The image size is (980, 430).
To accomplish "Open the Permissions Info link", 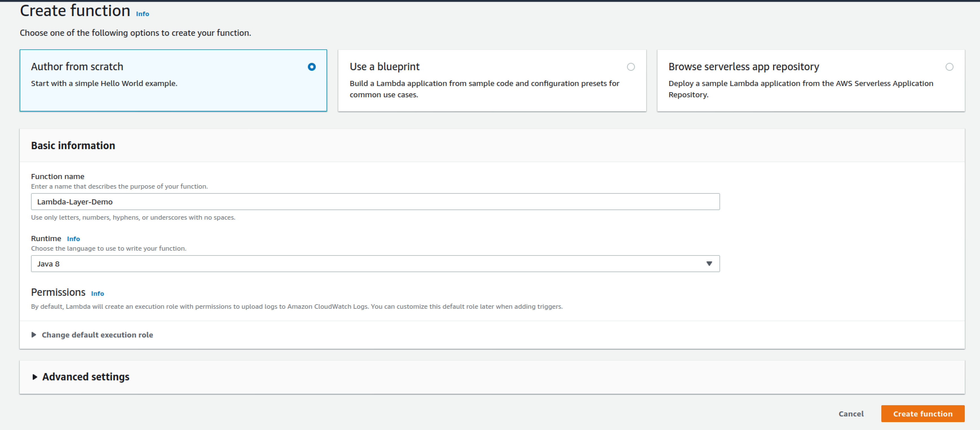I will pos(97,294).
